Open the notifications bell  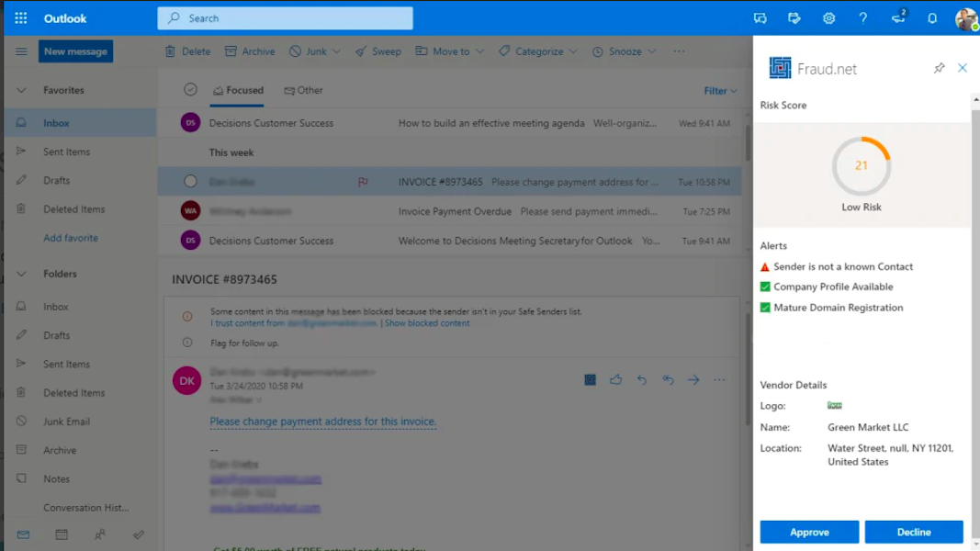[931, 18]
